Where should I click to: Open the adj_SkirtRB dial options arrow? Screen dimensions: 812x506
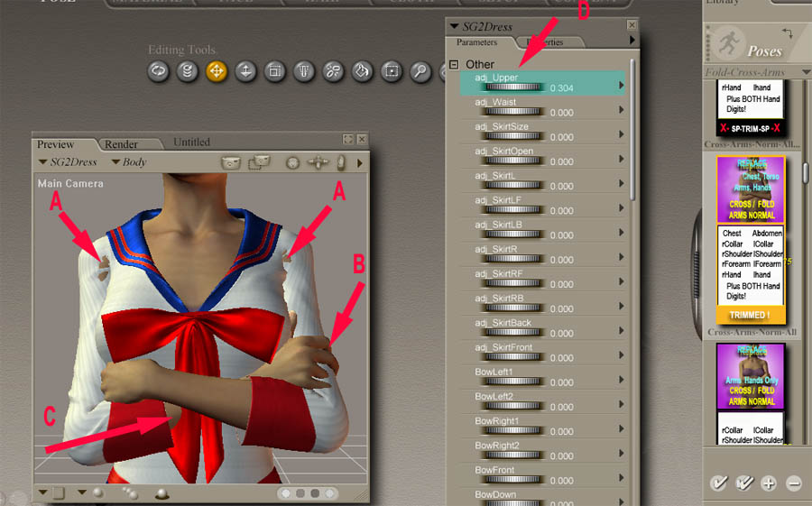coord(622,306)
